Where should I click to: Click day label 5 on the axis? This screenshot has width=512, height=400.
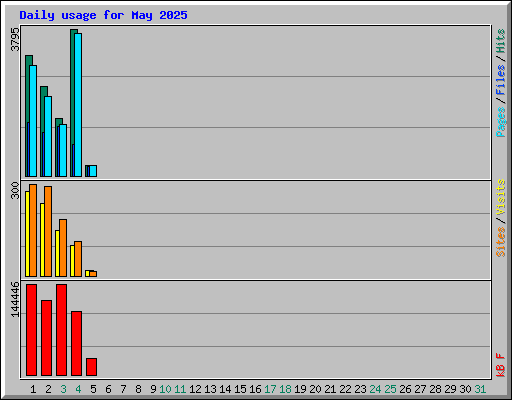tap(93, 389)
